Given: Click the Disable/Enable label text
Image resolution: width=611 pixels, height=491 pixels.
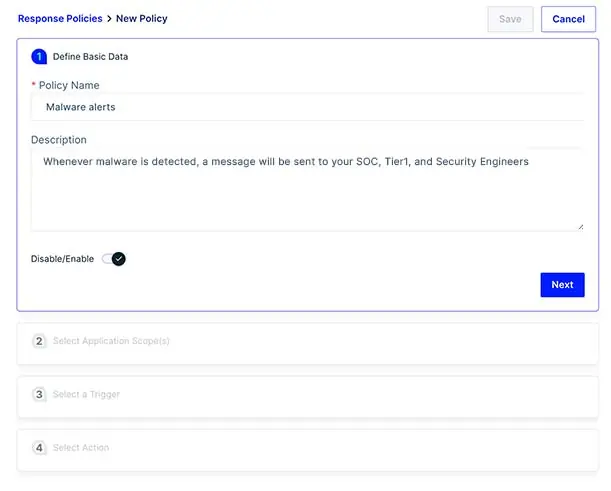Looking at the screenshot, I should (62, 259).
